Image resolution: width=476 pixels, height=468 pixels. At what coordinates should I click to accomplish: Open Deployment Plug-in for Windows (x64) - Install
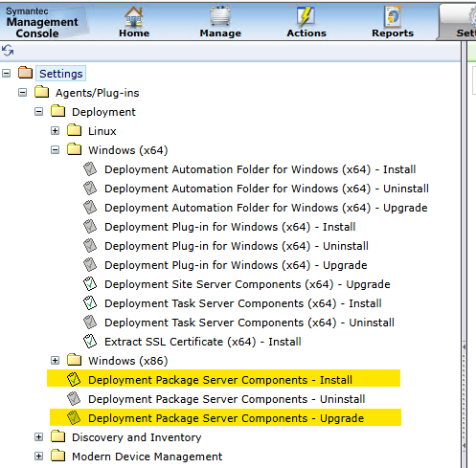230,227
